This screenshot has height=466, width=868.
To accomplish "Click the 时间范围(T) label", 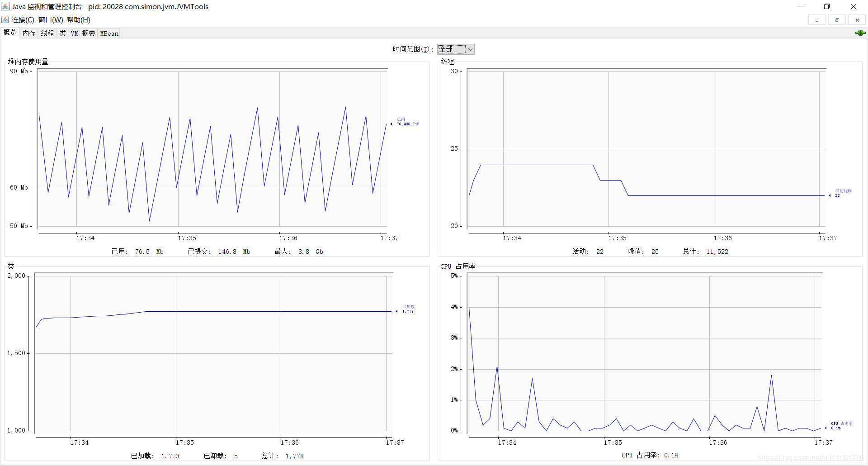I will pyautogui.click(x=413, y=49).
